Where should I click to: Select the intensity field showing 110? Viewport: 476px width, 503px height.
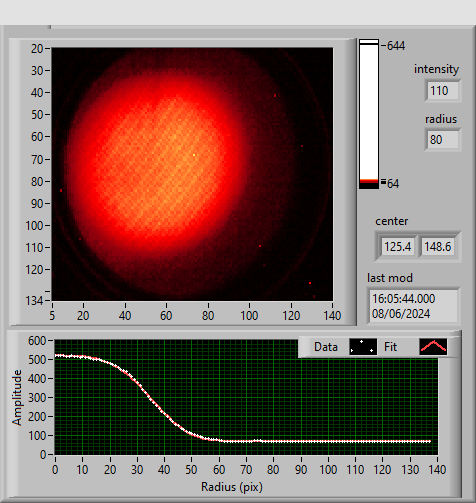pyautogui.click(x=443, y=91)
